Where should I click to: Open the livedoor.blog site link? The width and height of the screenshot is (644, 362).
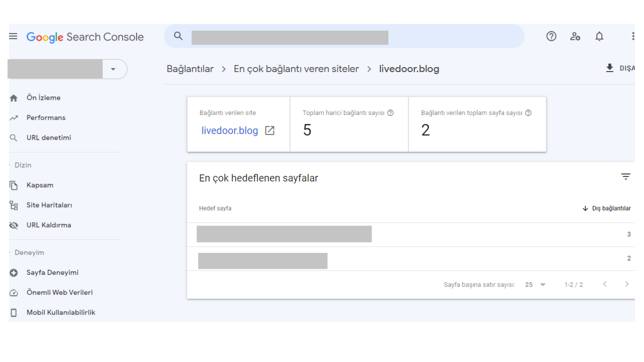[230, 130]
